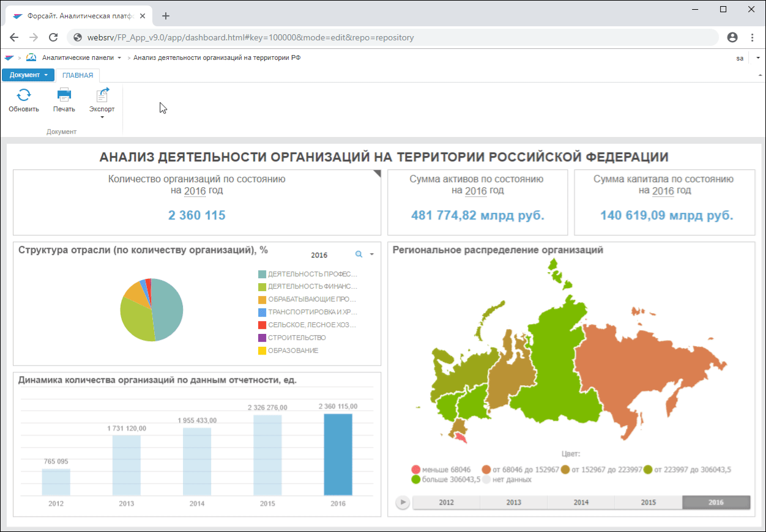Open the browser profile account icon

pyautogui.click(x=732, y=37)
